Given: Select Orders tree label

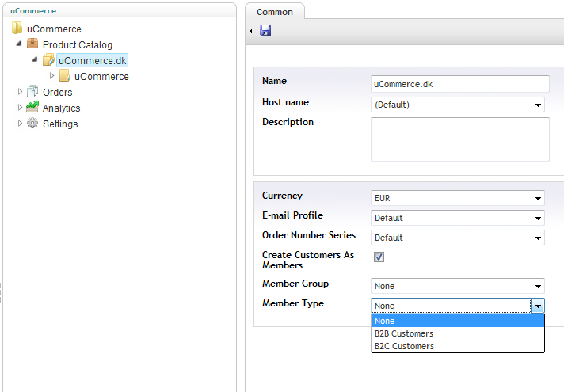Looking at the screenshot, I should [x=58, y=92].
